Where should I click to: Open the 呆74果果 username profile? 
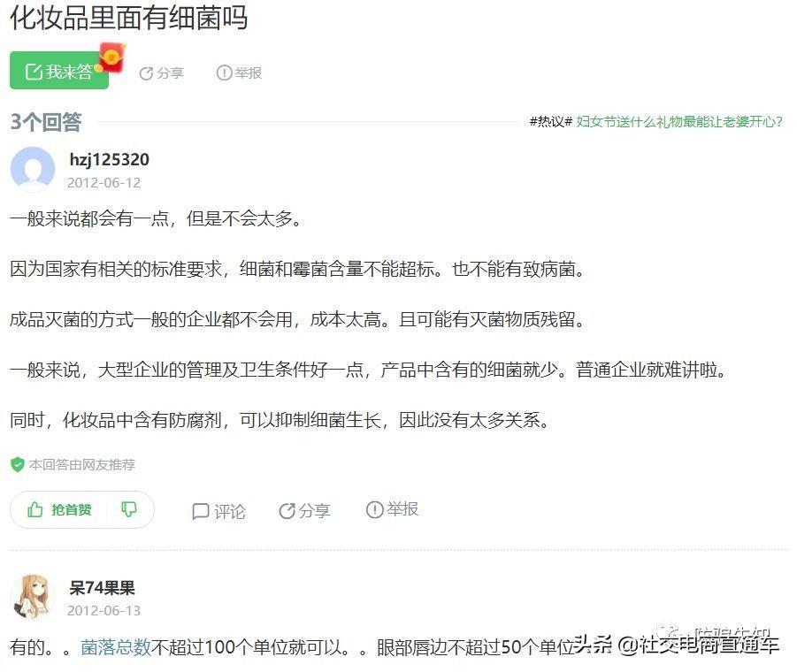click(x=102, y=588)
